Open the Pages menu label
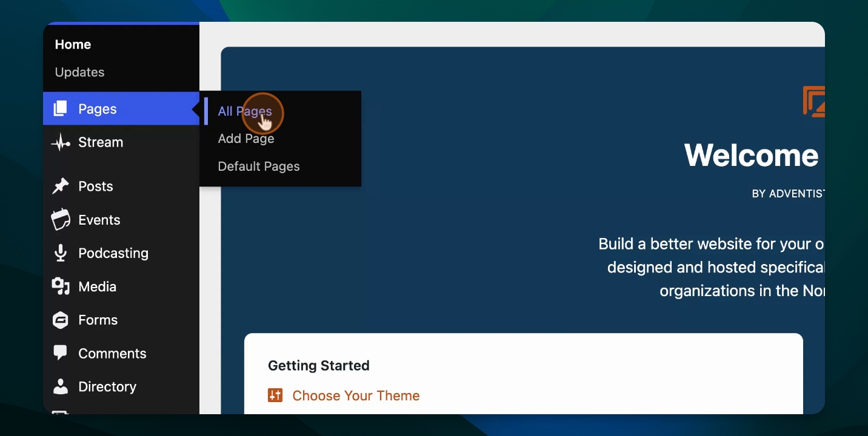Image resolution: width=868 pixels, height=436 pixels. [x=98, y=109]
